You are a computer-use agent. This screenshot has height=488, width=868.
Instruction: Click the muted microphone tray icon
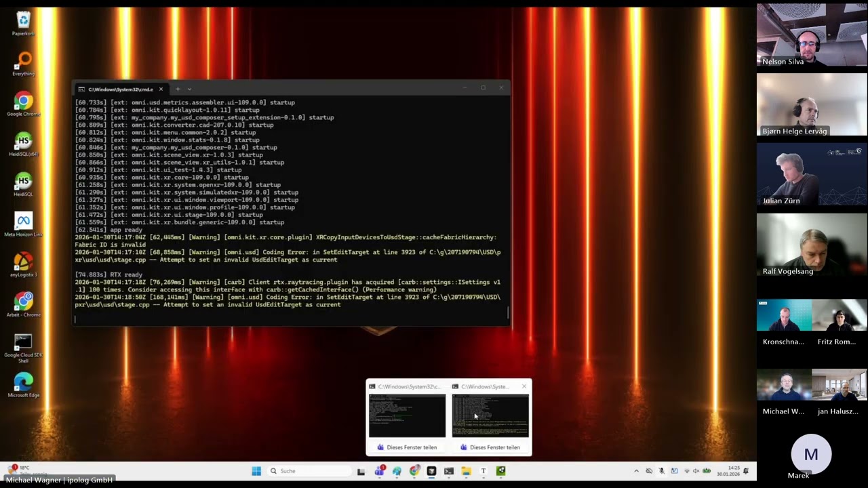(x=662, y=471)
